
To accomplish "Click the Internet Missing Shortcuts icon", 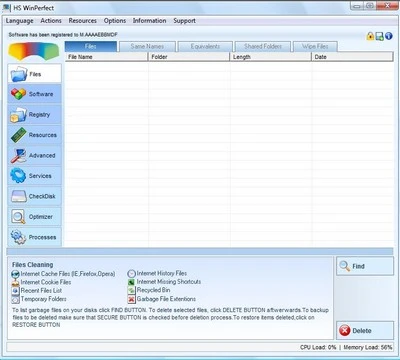I will (131, 282).
